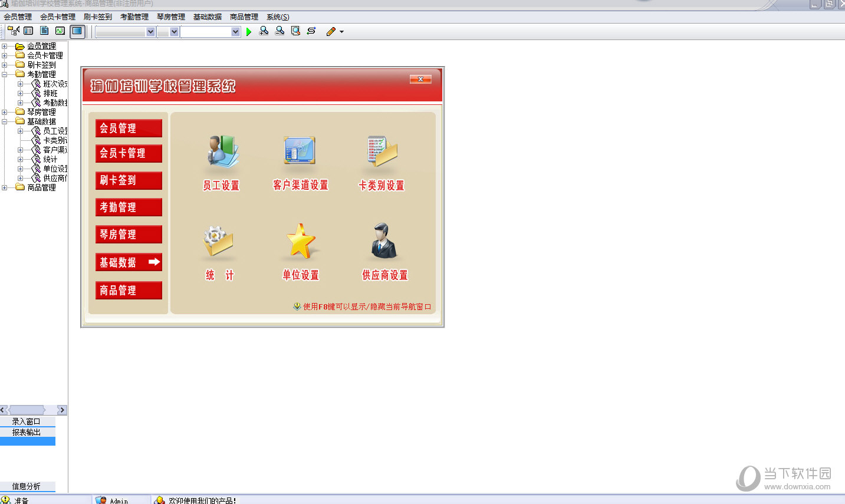Toggle the blue screen navigation-window toolbar icon
Image resolution: width=845 pixels, height=504 pixels.
[x=77, y=31]
